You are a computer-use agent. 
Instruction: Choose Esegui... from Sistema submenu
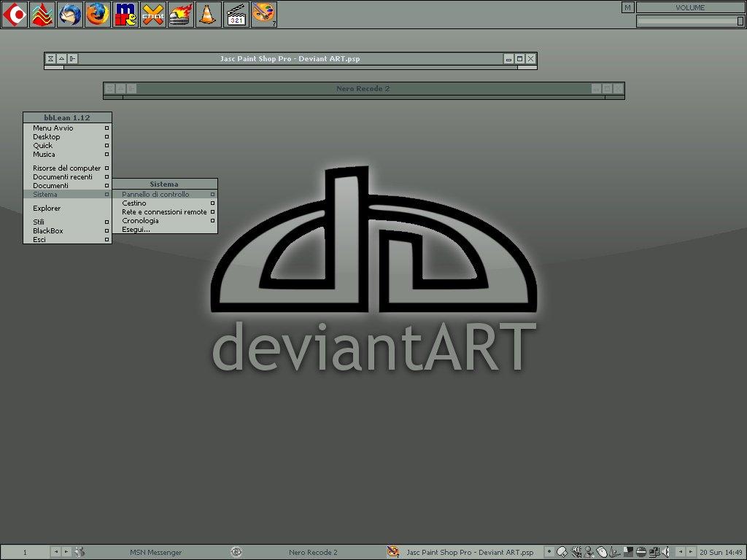coord(165,230)
